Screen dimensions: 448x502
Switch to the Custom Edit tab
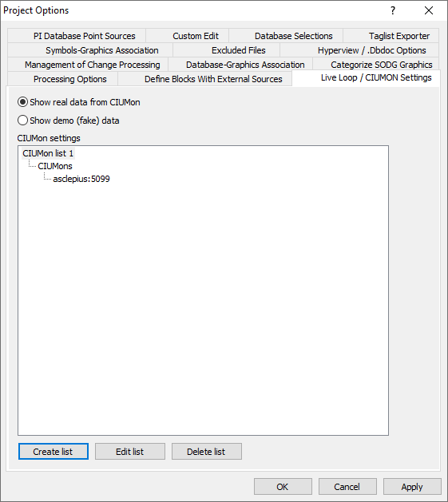pyautogui.click(x=196, y=36)
